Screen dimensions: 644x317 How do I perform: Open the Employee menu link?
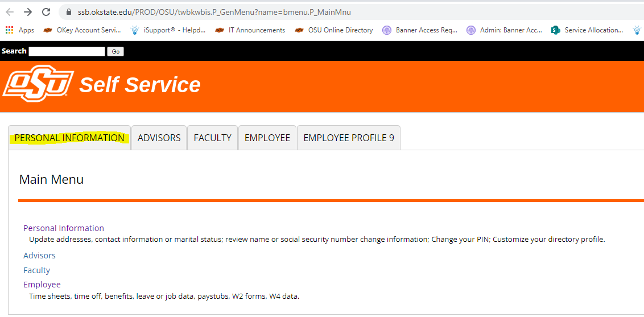click(x=42, y=285)
